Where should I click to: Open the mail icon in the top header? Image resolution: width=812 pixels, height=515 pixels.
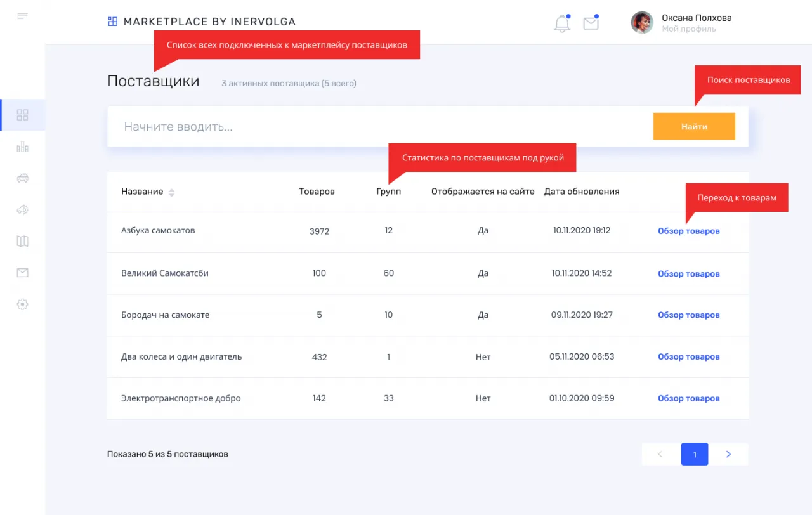click(x=591, y=23)
